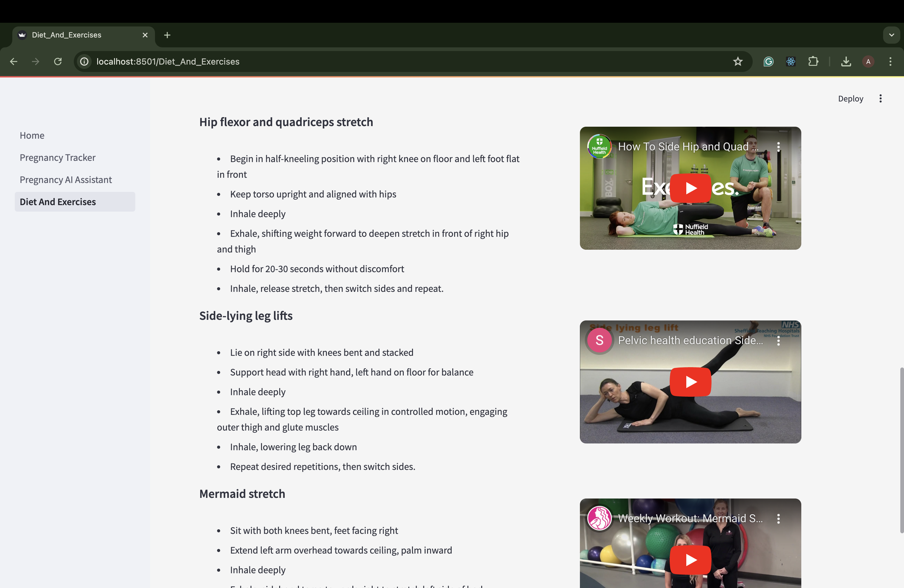Play the Side lying leg lift video
Image resolution: width=904 pixels, height=588 pixels.
point(690,382)
